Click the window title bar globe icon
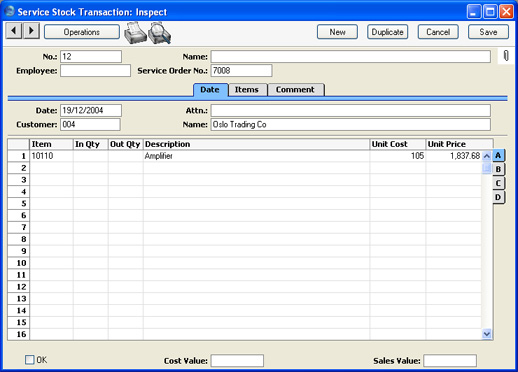This screenshot has height=372, width=518. click(x=10, y=11)
